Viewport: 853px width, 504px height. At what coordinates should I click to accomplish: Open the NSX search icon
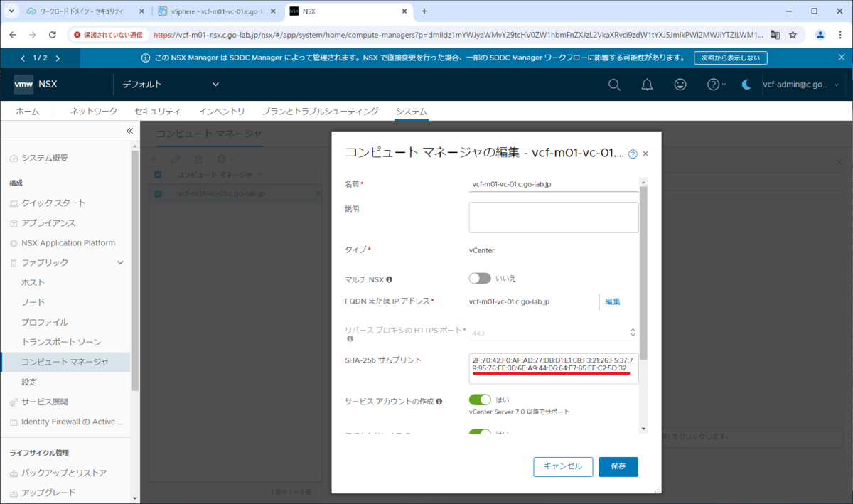615,85
